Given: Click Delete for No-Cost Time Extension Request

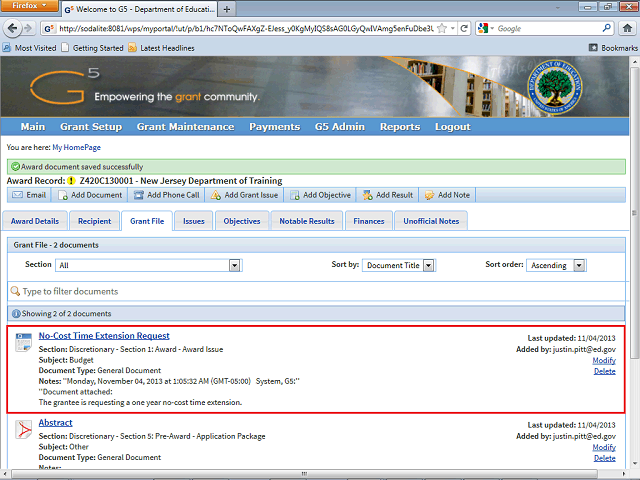Looking at the screenshot, I should point(604,371).
